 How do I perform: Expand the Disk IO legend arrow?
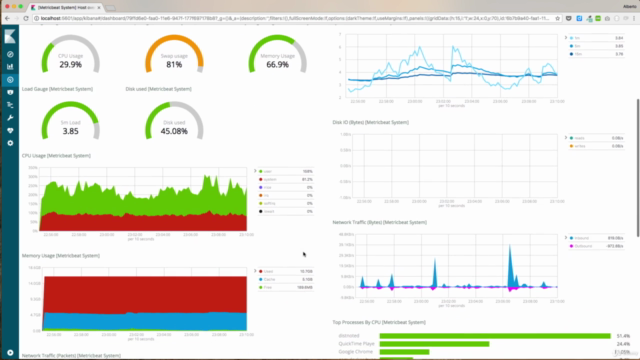pos(566,138)
